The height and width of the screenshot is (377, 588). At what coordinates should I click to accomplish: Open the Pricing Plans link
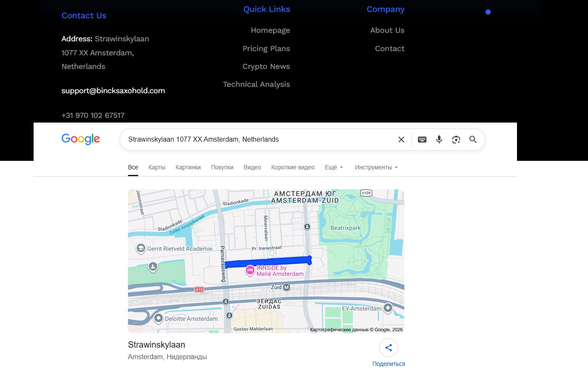click(x=266, y=49)
